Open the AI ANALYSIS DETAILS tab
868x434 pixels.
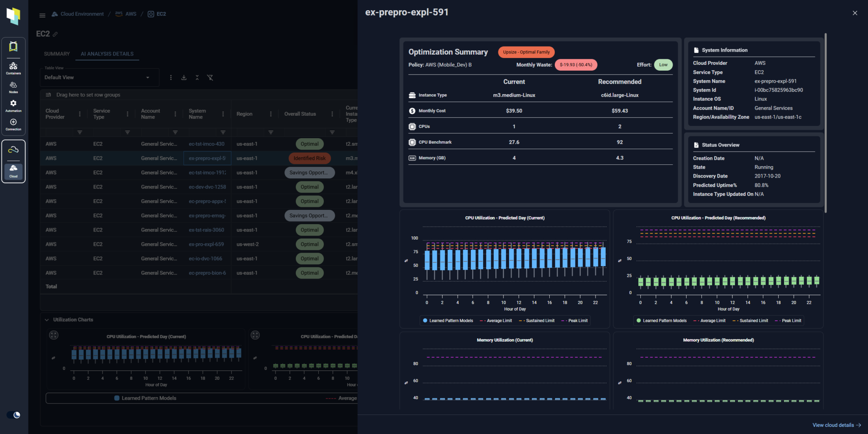pyautogui.click(x=107, y=54)
